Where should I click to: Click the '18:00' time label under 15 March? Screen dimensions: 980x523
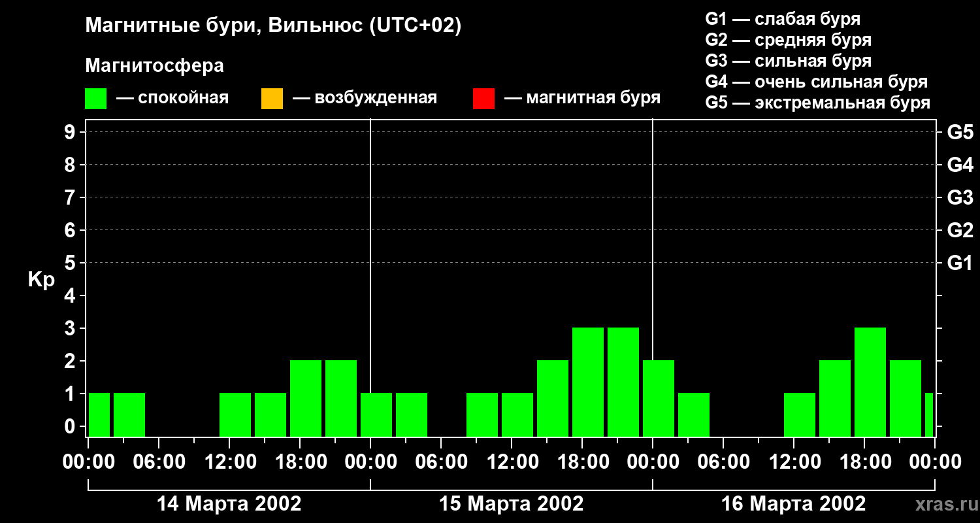(582, 462)
